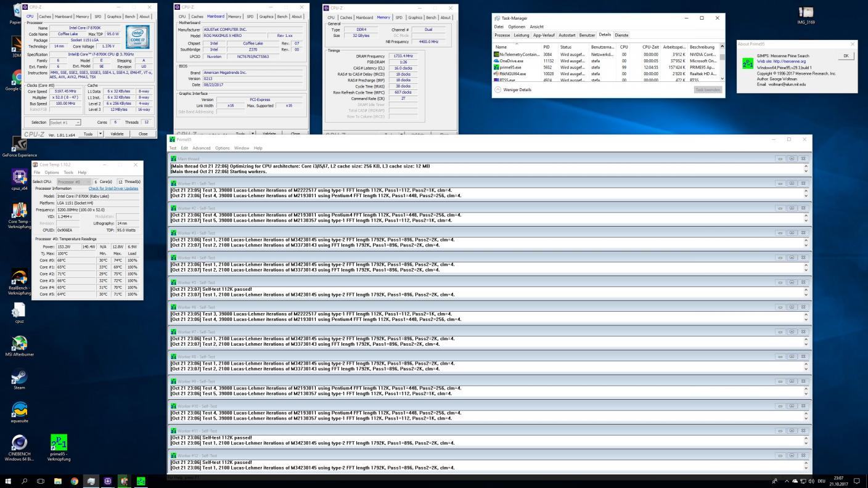Restore the Worker #1 Self-Test child window

coord(792,183)
